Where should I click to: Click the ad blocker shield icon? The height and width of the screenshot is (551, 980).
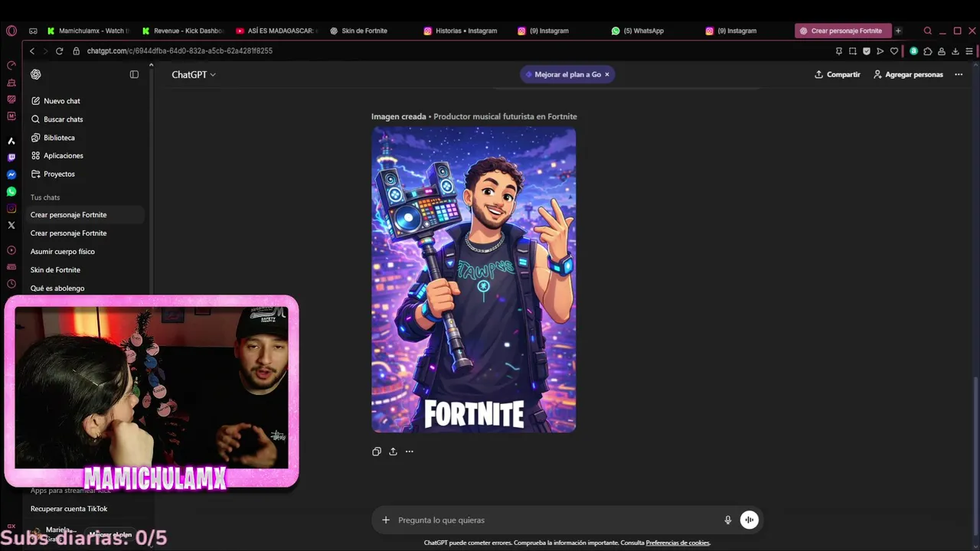pyautogui.click(x=867, y=51)
